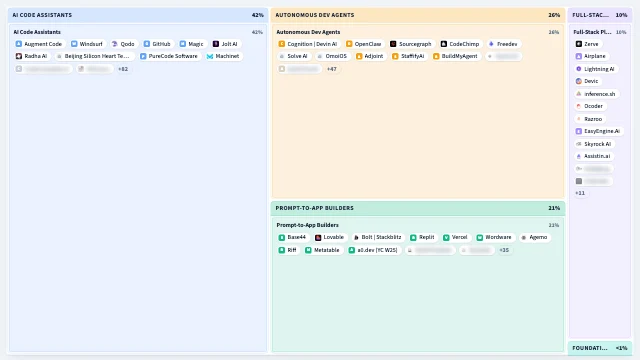Open the FOUNDATI... category header
This screenshot has height=360, width=640.
pyautogui.click(x=600, y=348)
